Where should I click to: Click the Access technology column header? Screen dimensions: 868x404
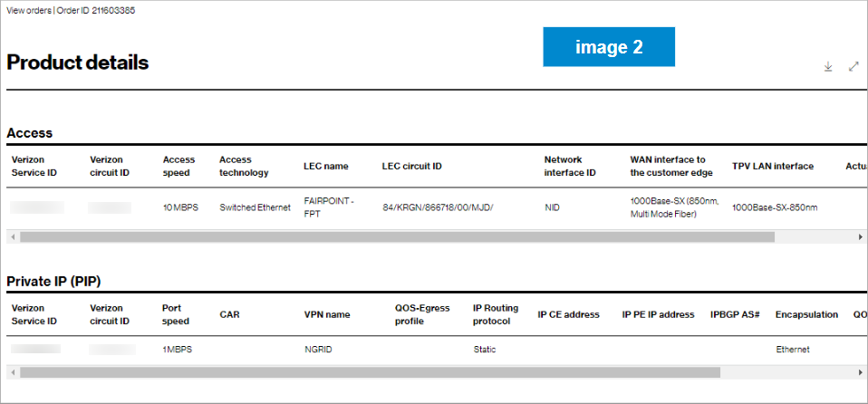tap(244, 166)
